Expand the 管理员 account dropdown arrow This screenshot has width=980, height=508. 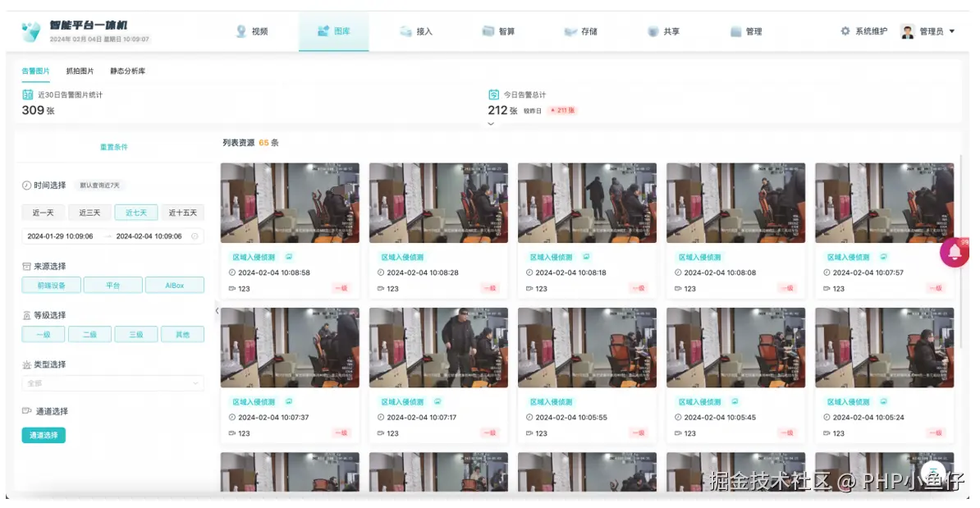click(x=952, y=31)
